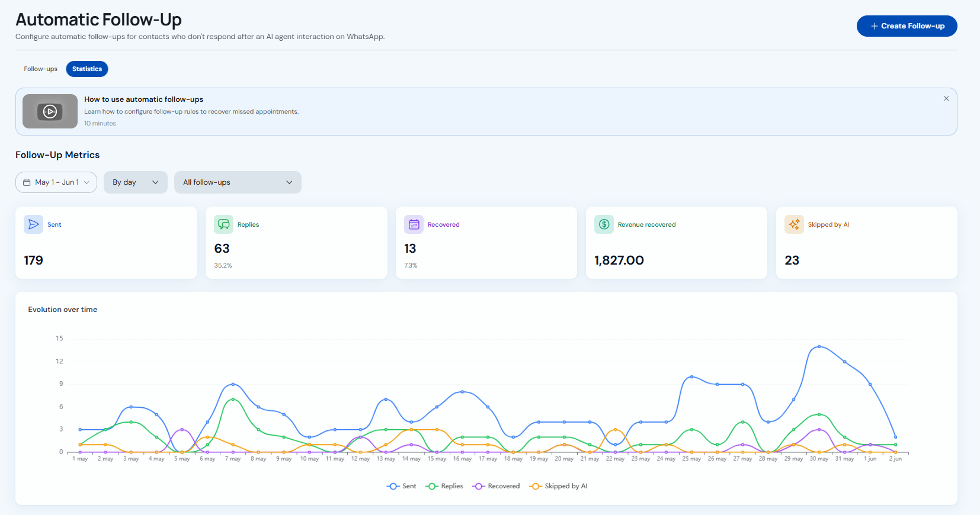The image size is (980, 515).
Task: Click the How to use automatic follow-ups title
Action: 144,99
